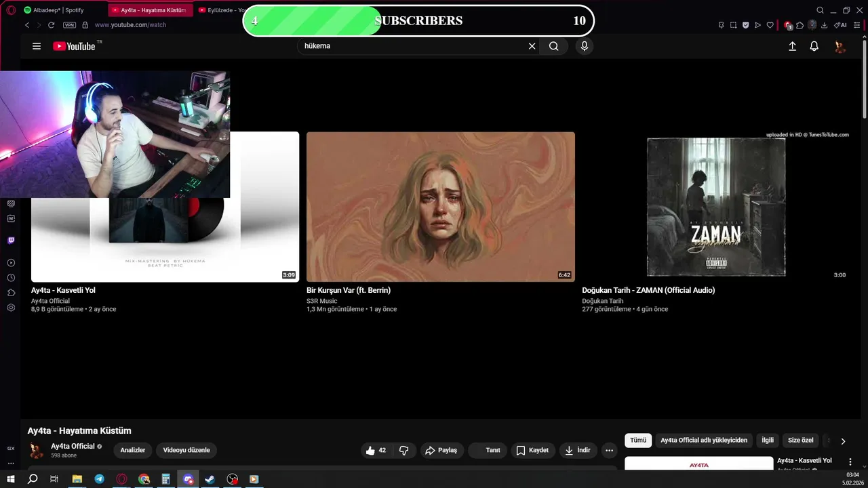Visit the S3R Music channel

coord(321,301)
